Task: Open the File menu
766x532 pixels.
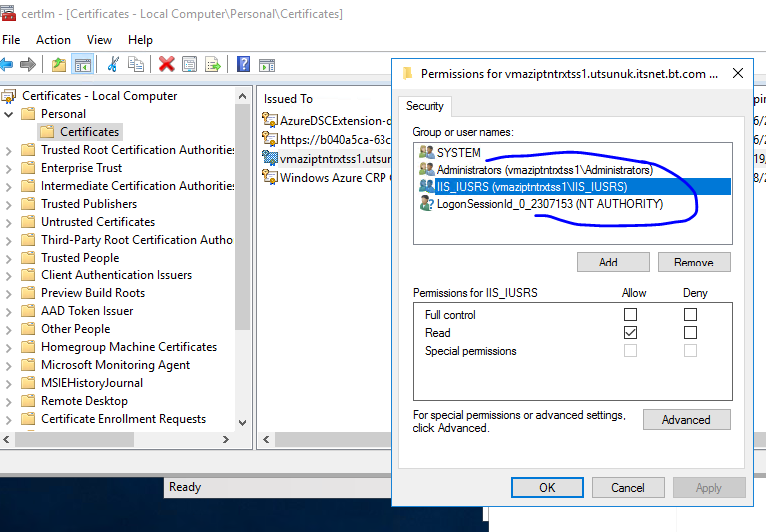Action: [11, 40]
